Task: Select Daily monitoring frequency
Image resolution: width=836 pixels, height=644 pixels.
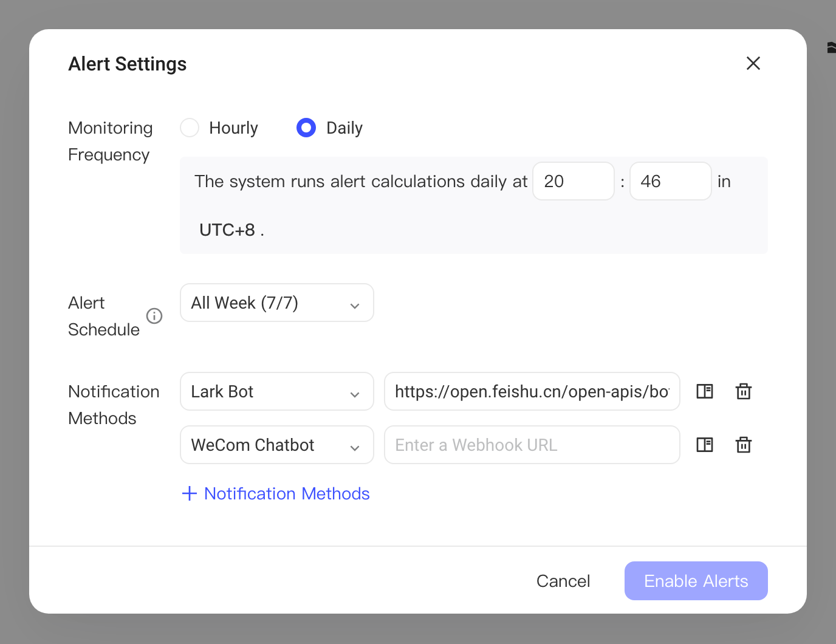Action: pos(306,128)
